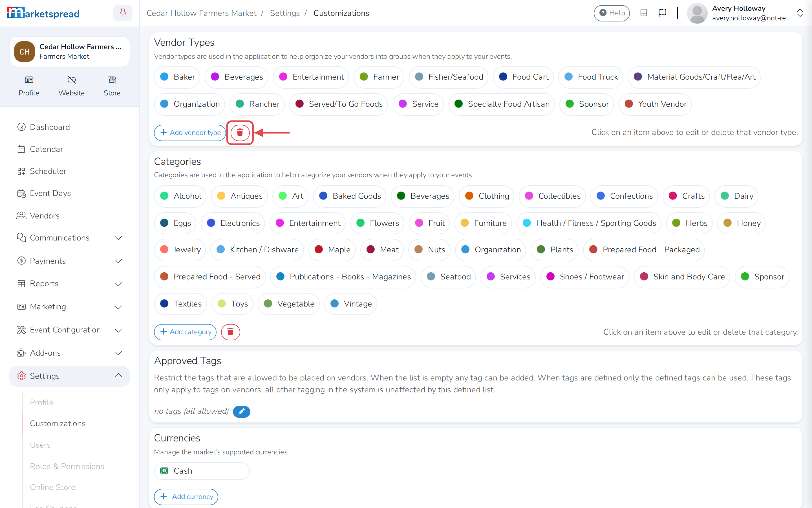Open the Cedar Hollow market card
Viewport: 812px width, 508px height.
pos(69,51)
